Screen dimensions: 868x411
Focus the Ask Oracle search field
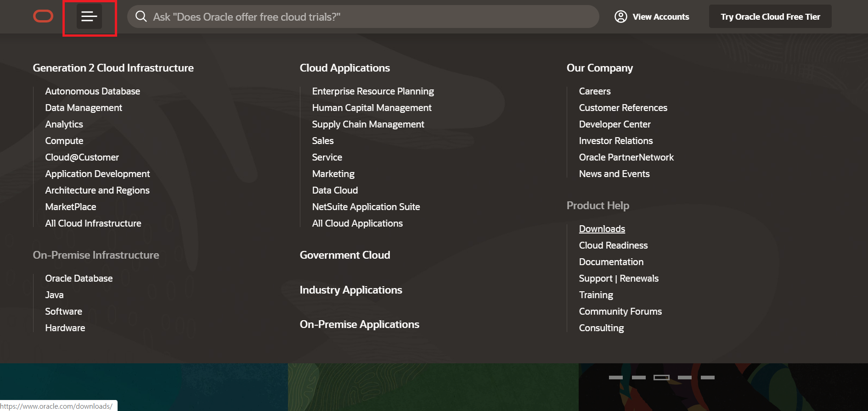click(363, 17)
